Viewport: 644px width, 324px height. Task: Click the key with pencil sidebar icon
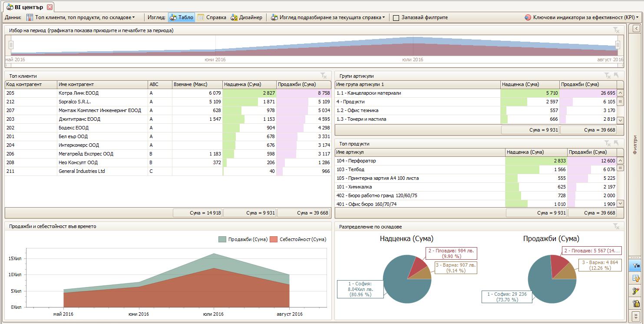pyautogui.click(x=636, y=291)
